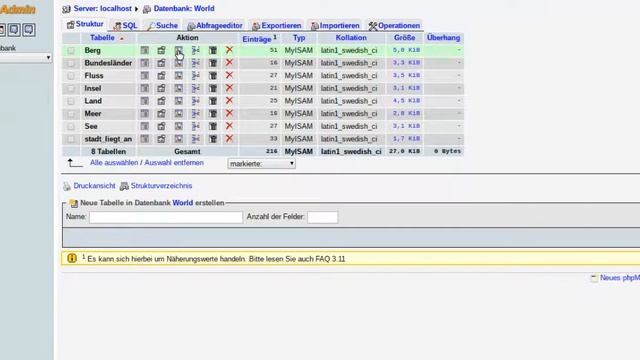Tick the checkbox for See table
Viewport: 640px width, 360px height.
coord(71,127)
